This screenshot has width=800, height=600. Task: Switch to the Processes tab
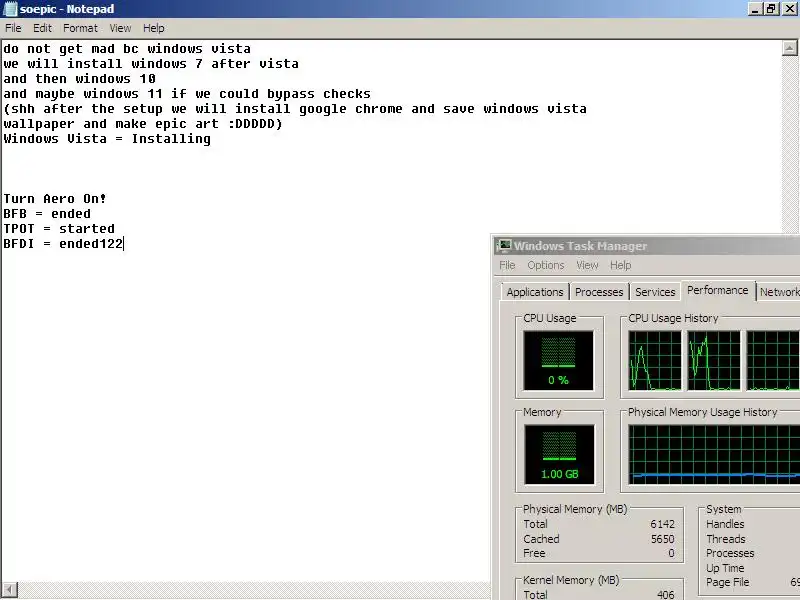click(599, 292)
